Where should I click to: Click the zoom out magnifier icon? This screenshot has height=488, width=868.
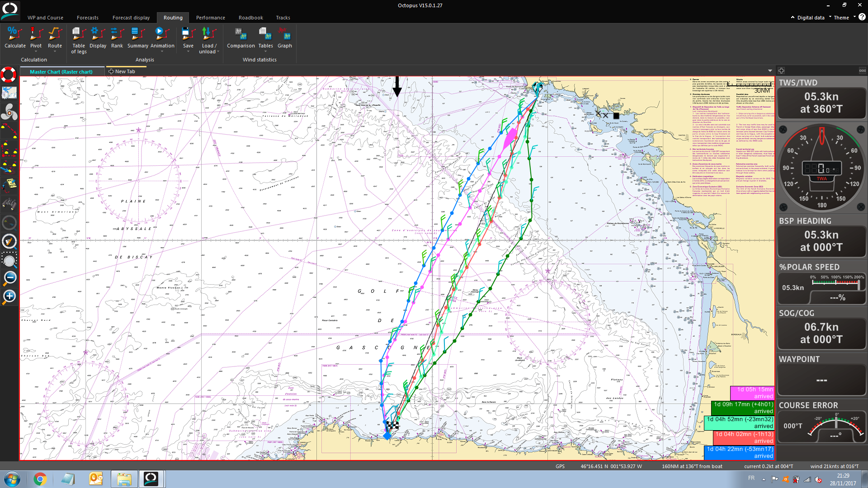tap(9, 278)
